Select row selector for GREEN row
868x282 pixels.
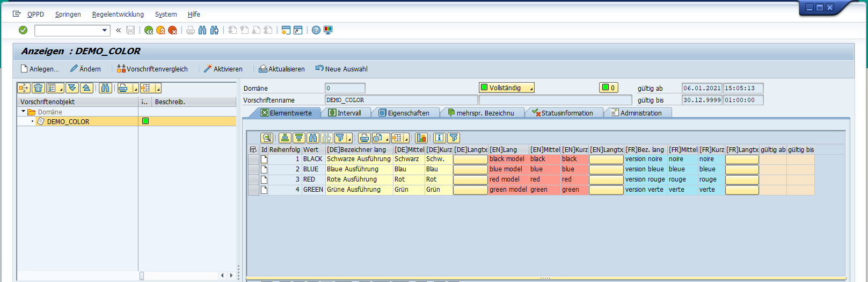point(253,190)
